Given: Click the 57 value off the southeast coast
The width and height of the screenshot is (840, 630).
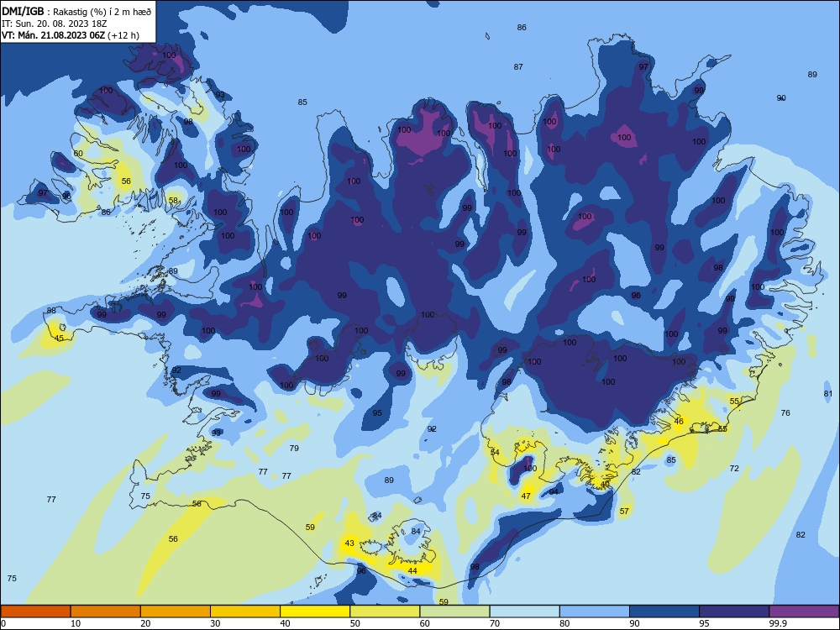Looking at the screenshot, I should coord(624,511).
